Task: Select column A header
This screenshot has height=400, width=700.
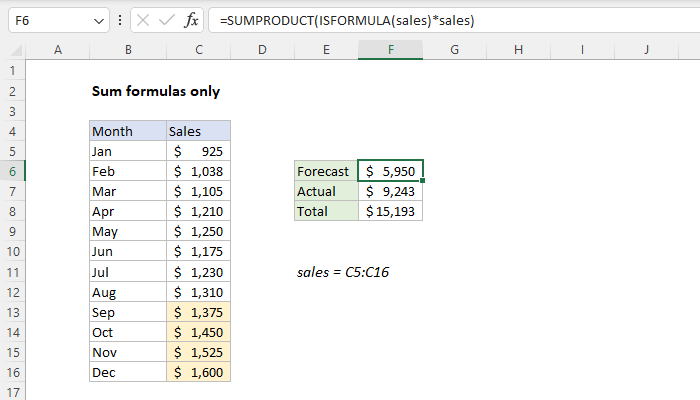Action: coord(58,50)
